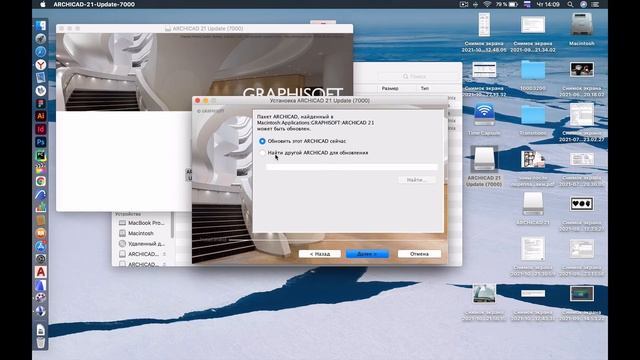Image resolution: width=640 pixels, height=360 pixels.
Task: Open Notification Center icon in menu bar
Action: coord(596,4)
